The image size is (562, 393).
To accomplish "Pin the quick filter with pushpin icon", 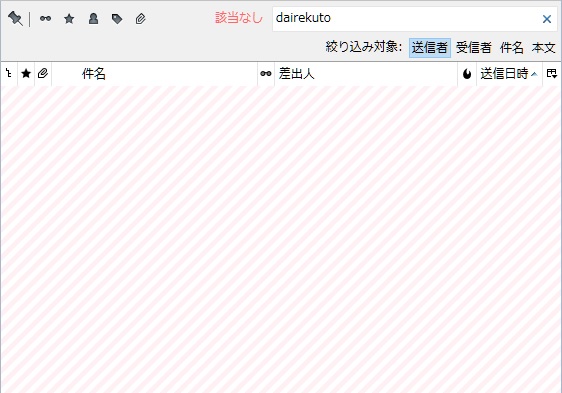I will [x=15, y=19].
